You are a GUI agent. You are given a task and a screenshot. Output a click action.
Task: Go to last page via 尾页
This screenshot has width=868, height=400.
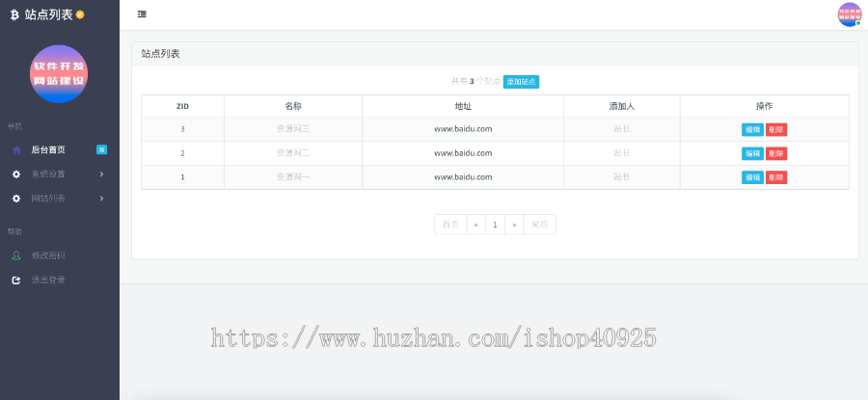coord(540,225)
